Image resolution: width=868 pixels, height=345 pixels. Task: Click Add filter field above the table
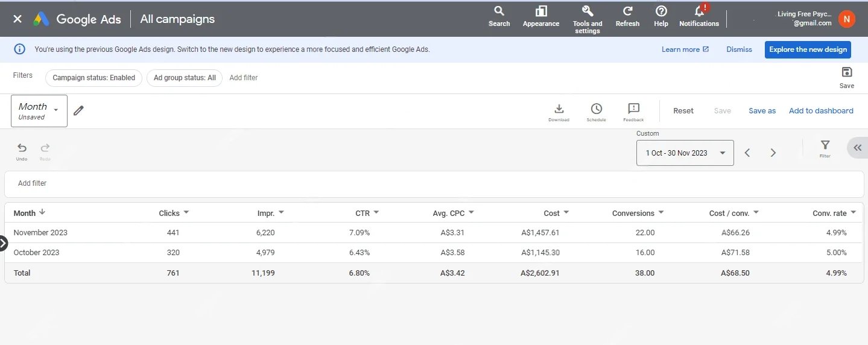pyautogui.click(x=434, y=183)
